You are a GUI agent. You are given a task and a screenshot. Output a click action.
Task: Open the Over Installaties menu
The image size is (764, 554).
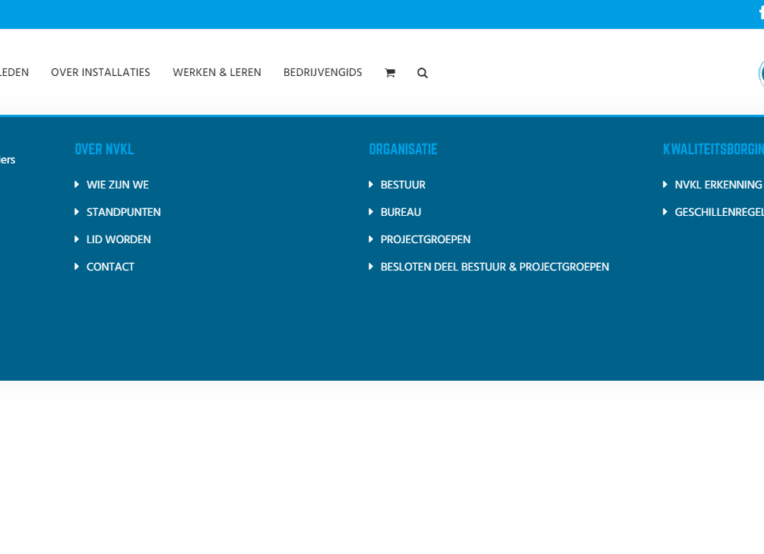(x=100, y=73)
